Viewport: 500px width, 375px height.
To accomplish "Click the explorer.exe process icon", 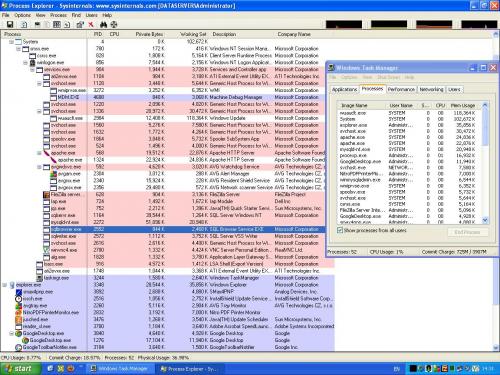I will [x=12, y=285].
